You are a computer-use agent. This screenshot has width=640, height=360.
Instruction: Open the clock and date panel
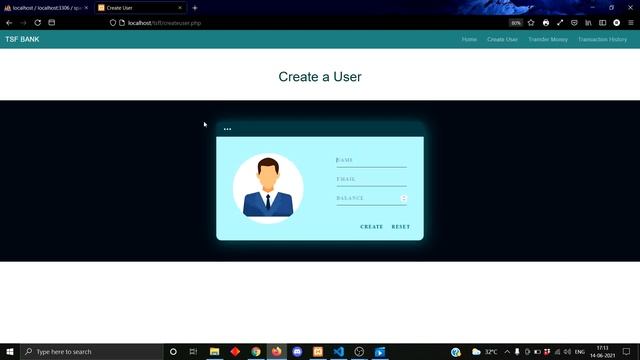coord(602,352)
